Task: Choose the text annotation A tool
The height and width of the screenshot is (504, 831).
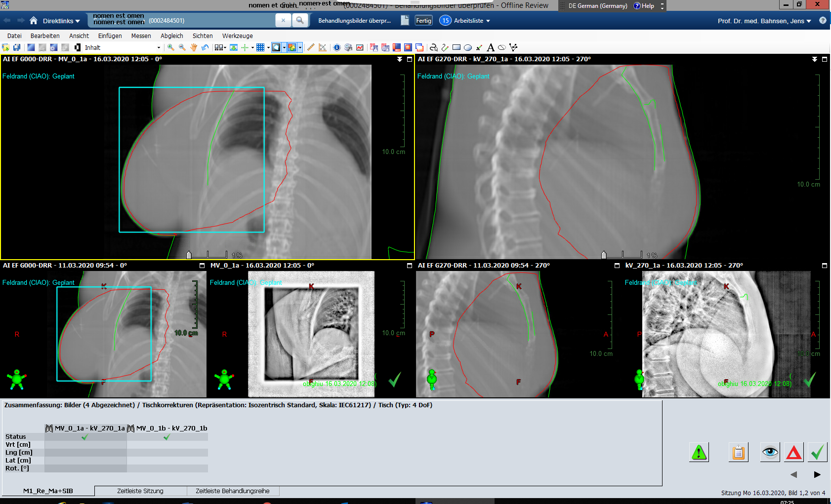Action: pos(490,47)
